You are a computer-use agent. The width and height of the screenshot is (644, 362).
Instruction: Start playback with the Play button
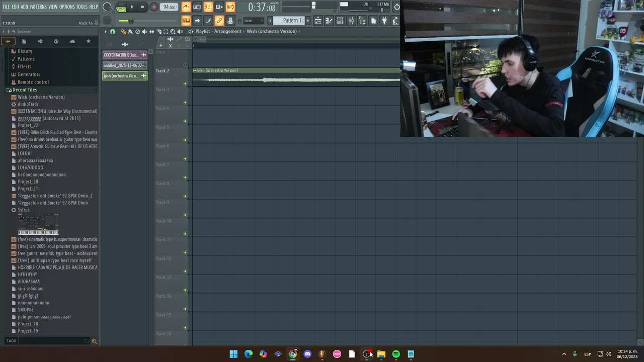pos(132,7)
